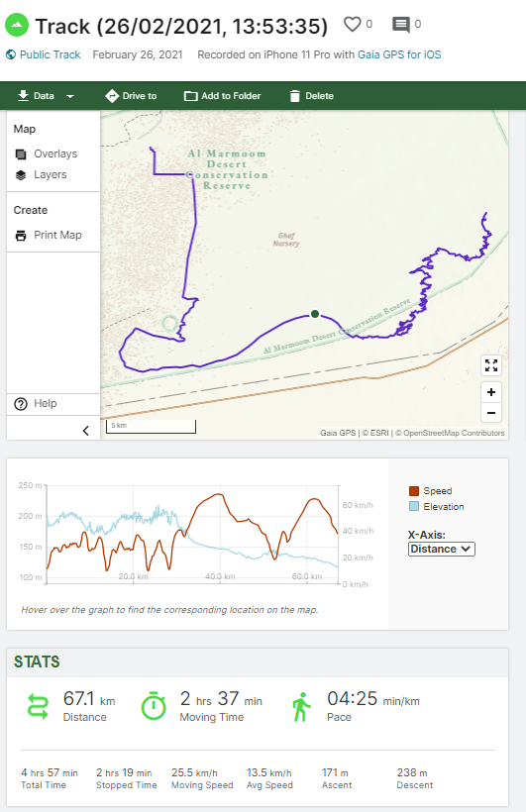This screenshot has height=812, width=526.
Task: Click the green track type icon
Action: coord(17,26)
